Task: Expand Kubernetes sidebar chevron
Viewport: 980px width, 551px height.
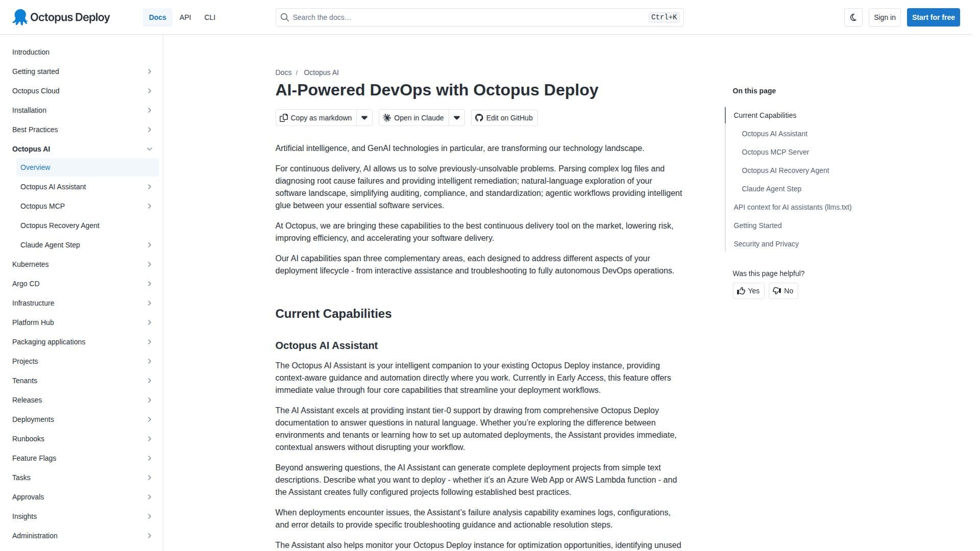Action: 150,264
